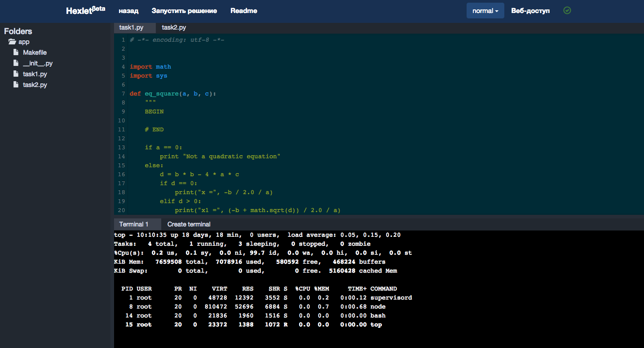The image size is (644, 348).
Task: Click the Create terminal button
Action: click(189, 224)
